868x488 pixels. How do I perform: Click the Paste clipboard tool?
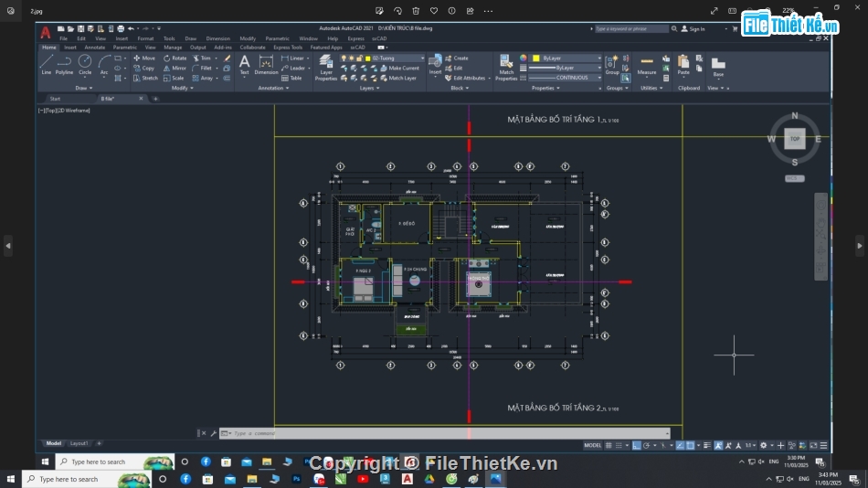[x=683, y=65]
